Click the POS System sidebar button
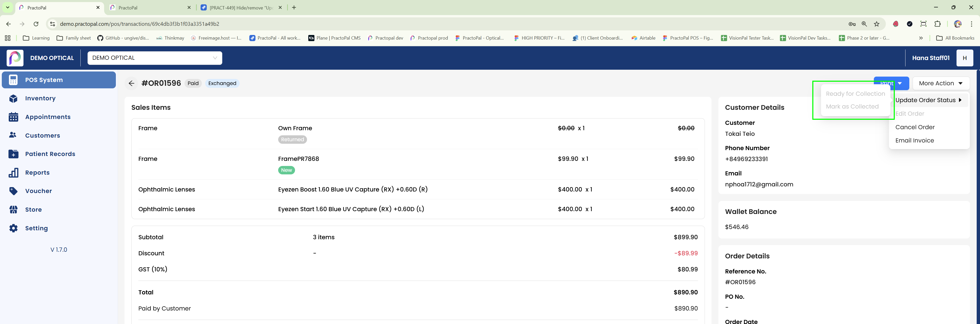This screenshot has height=324, width=980. [x=59, y=80]
